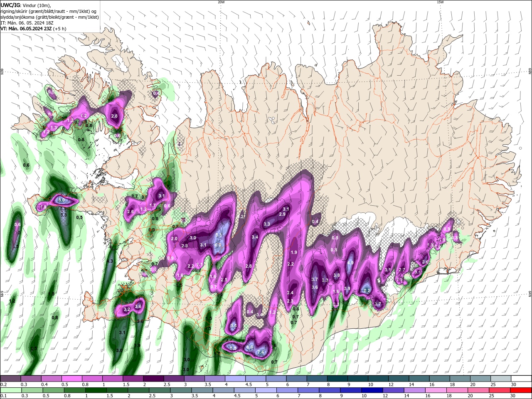532x399 pixels.
Task: Select the bright red rain swatch above 30 mm
Action: click(x=521, y=390)
